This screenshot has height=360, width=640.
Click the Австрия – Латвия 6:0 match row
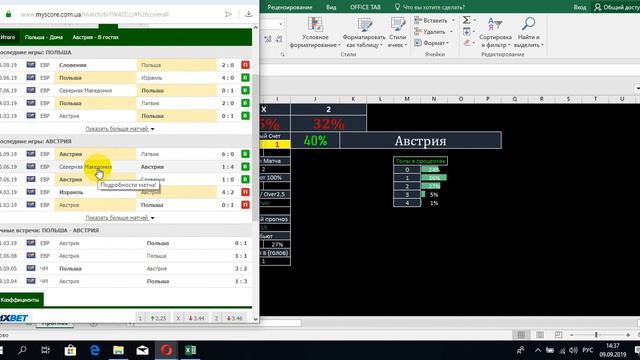point(125,154)
